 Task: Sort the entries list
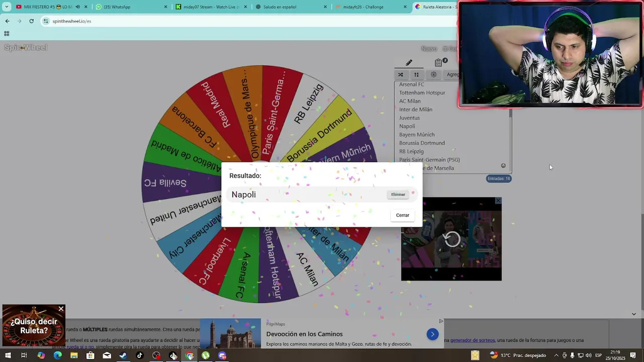[x=416, y=74]
